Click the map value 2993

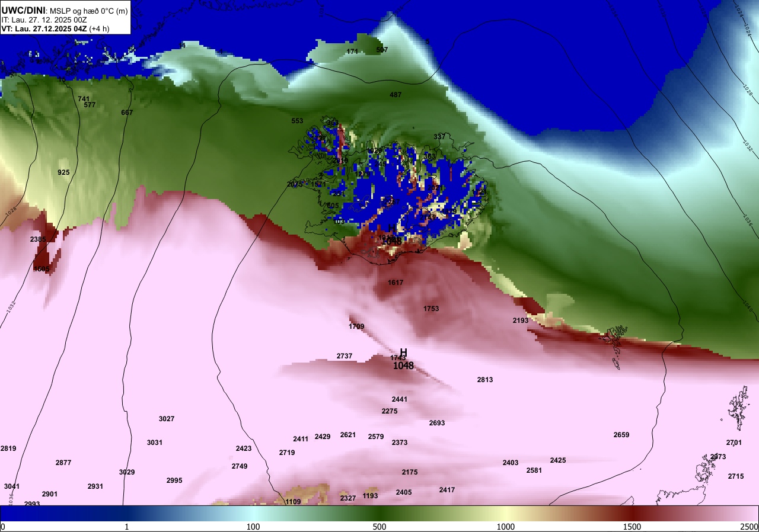(x=32, y=504)
